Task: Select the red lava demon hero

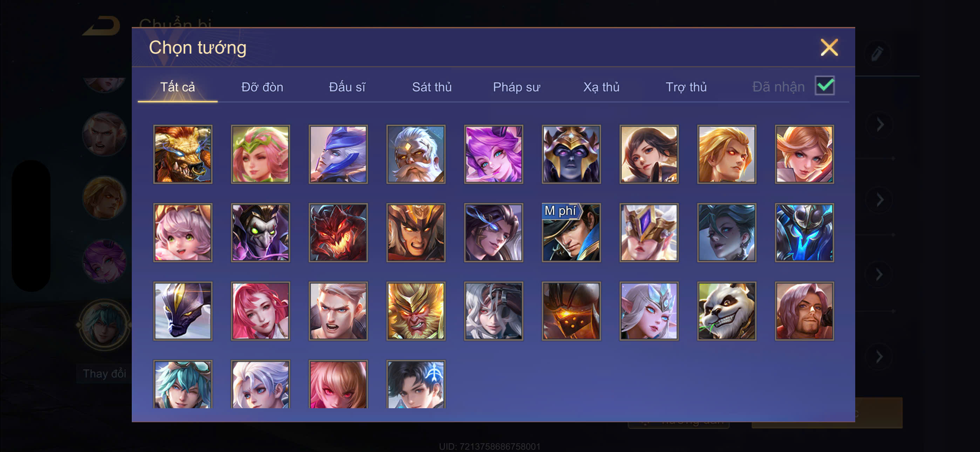Action: (x=338, y=232)
